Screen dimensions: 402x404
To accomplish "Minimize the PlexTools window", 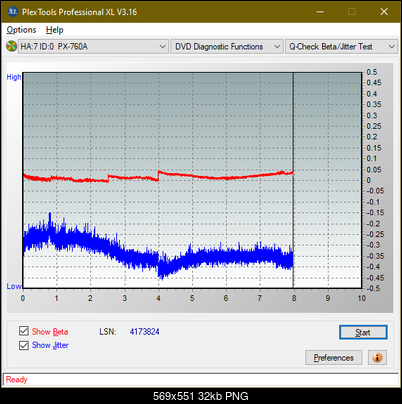I will coord(320,12).
